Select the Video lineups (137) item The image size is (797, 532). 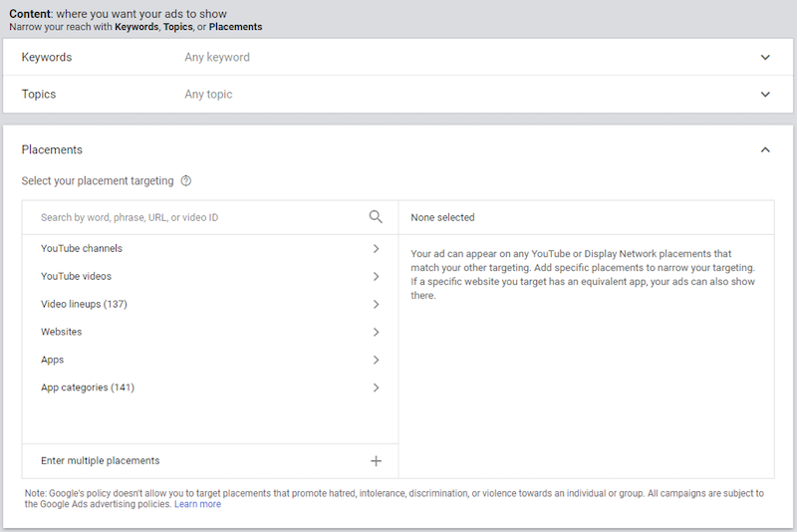tap(84, 305)
